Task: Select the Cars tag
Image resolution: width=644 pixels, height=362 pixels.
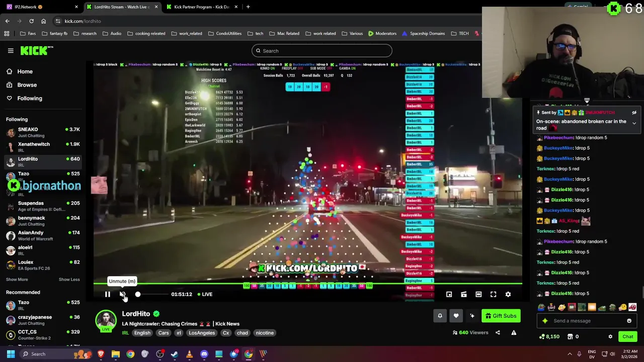Action: (164, 333)
